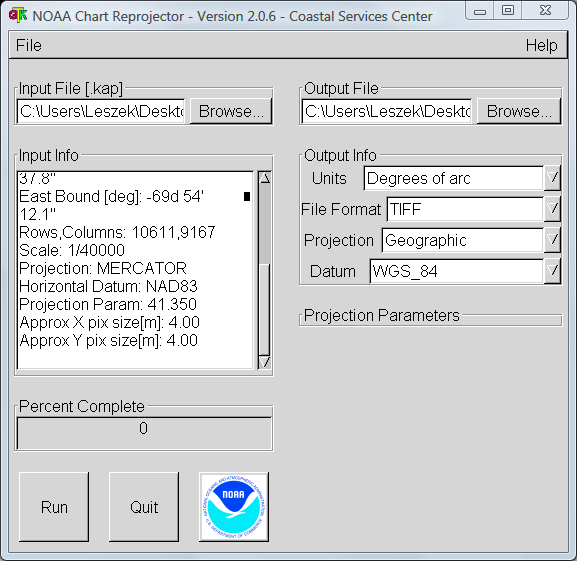Open the Help menu
Screen dimensions: 577x561
pos(541,46)
